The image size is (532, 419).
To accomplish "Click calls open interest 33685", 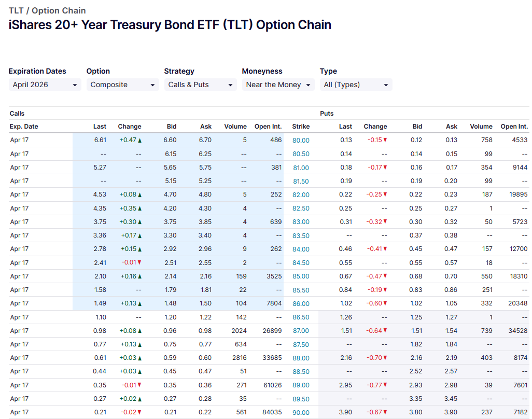I will pos(272,358).
